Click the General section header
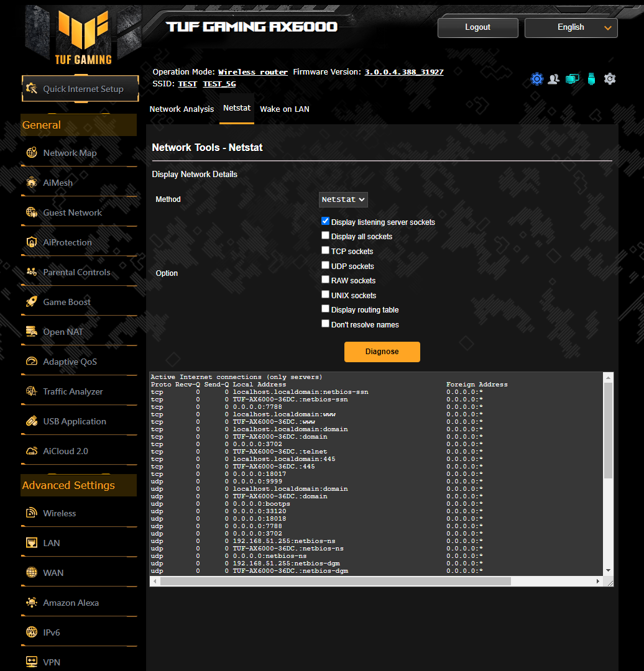The height and width of the screenshot is (671, 644). pos(79,125)
